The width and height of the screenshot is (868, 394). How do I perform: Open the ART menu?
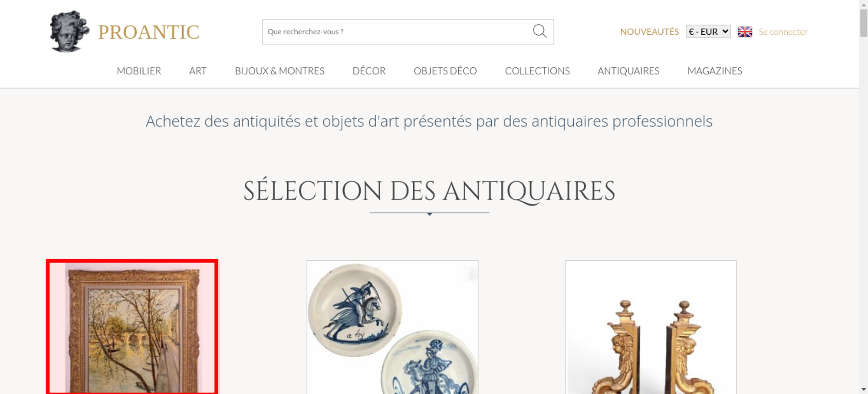198,71
